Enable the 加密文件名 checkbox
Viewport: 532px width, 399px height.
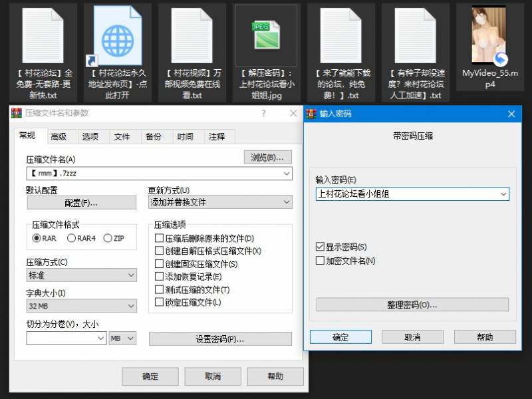coord(320,260)
